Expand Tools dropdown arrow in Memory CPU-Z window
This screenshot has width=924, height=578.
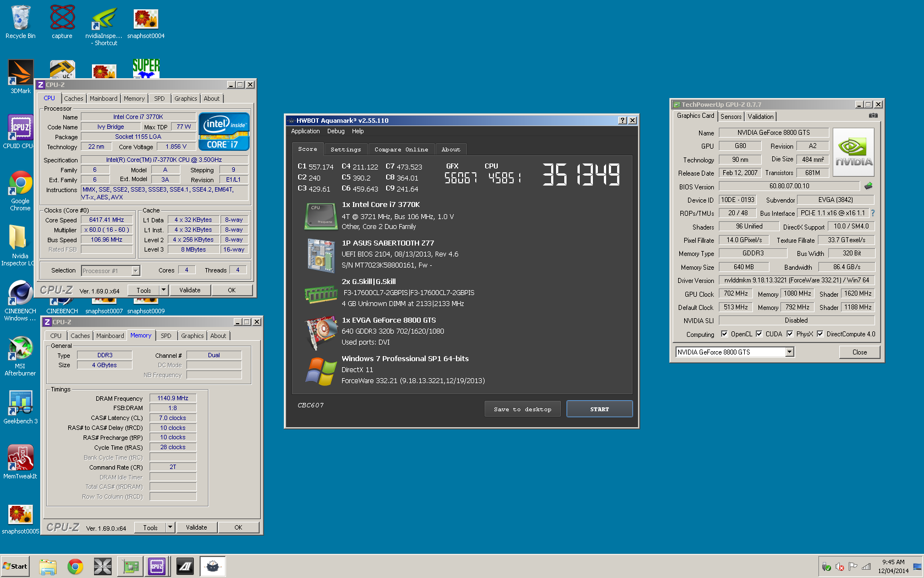click(x=170, y=527)
